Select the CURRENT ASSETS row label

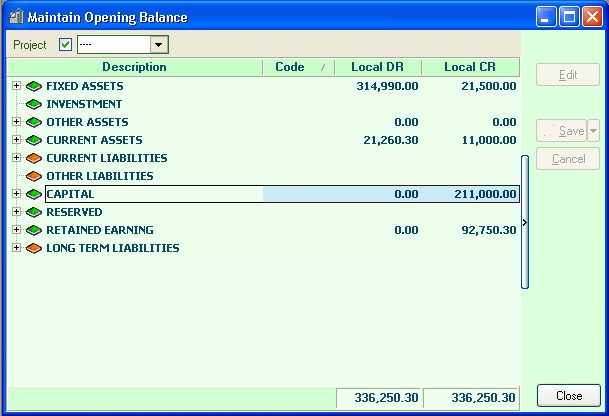(94, 140)
